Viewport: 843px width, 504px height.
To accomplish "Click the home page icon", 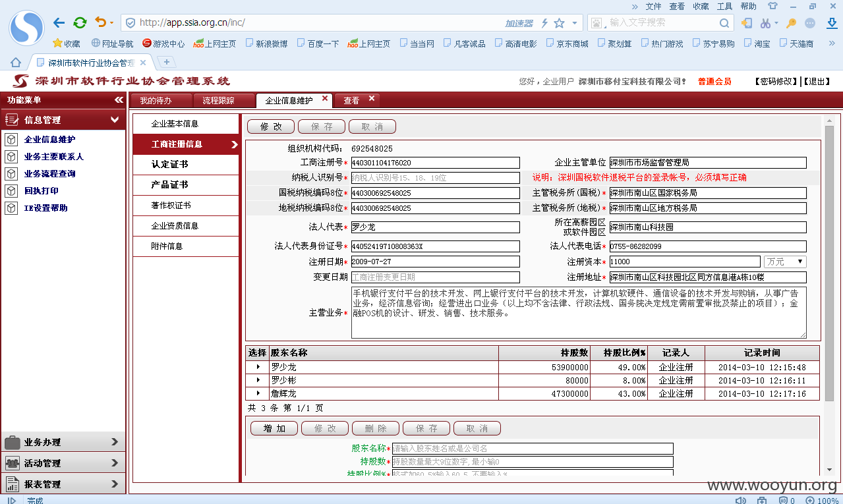I will point(16,62).
